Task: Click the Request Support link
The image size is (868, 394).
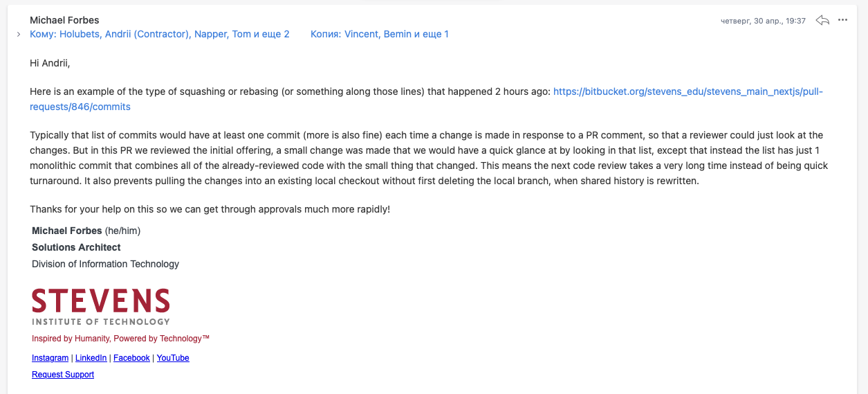Action: click(x=63, y=375)
